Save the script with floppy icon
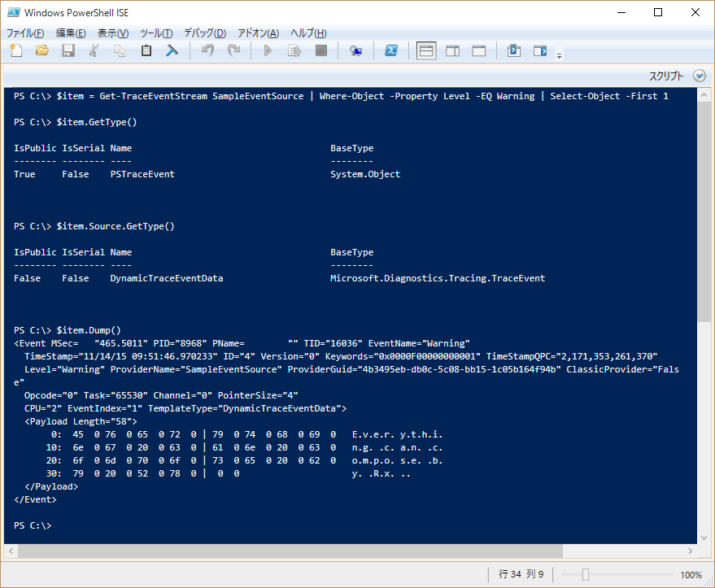The height and width of the screenshot is (588, 715). coord(68,50)
